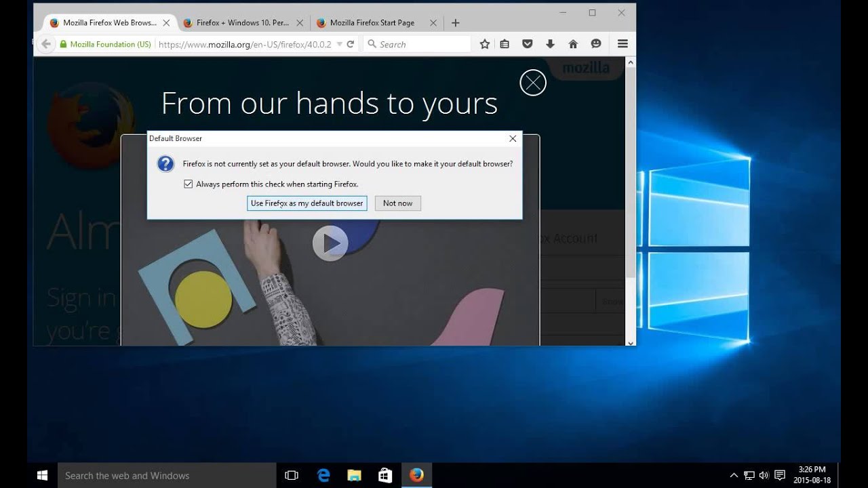Open Action Center notifications icon
The height and width of the screenshot is (488, 868).
click(780, 475)
